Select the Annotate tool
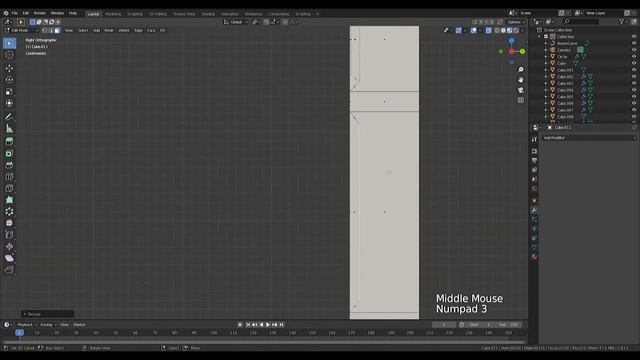This screenshot has width=640, height=360. [x=9, y=117]
